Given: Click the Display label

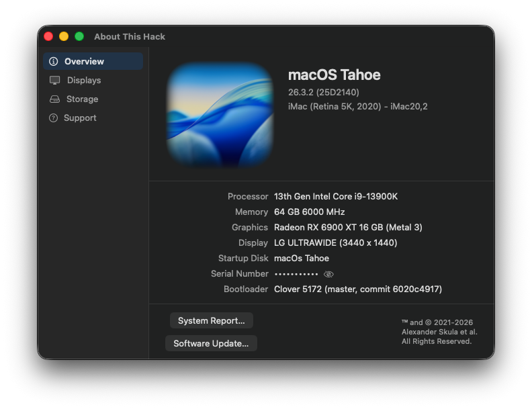Looking at the screenshot, I should click(253, 243).
